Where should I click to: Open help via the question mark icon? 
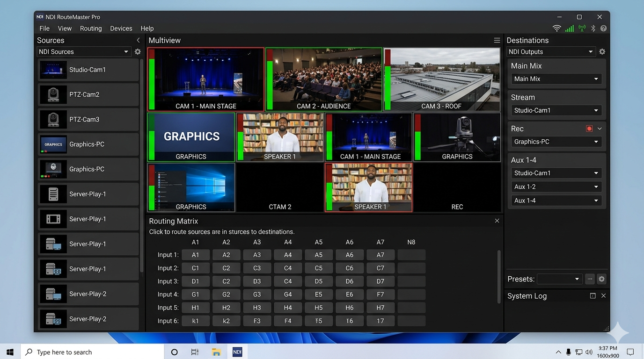pyautogui.click(x=604, y=29)
